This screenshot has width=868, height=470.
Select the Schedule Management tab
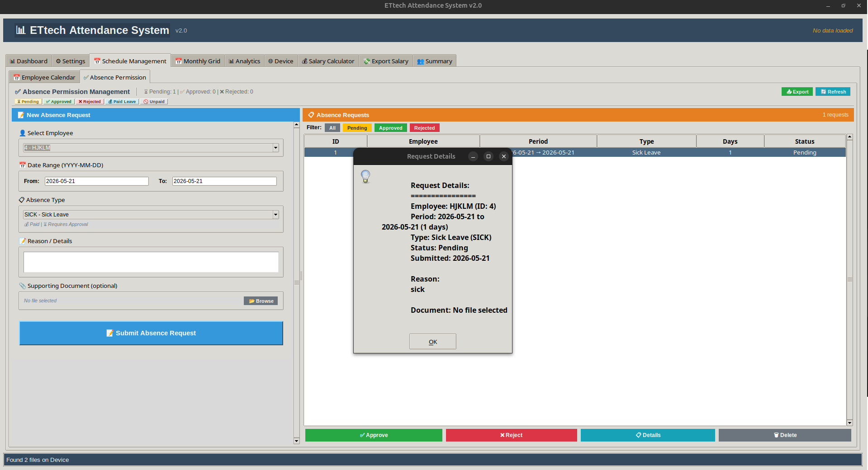[130, 61]
